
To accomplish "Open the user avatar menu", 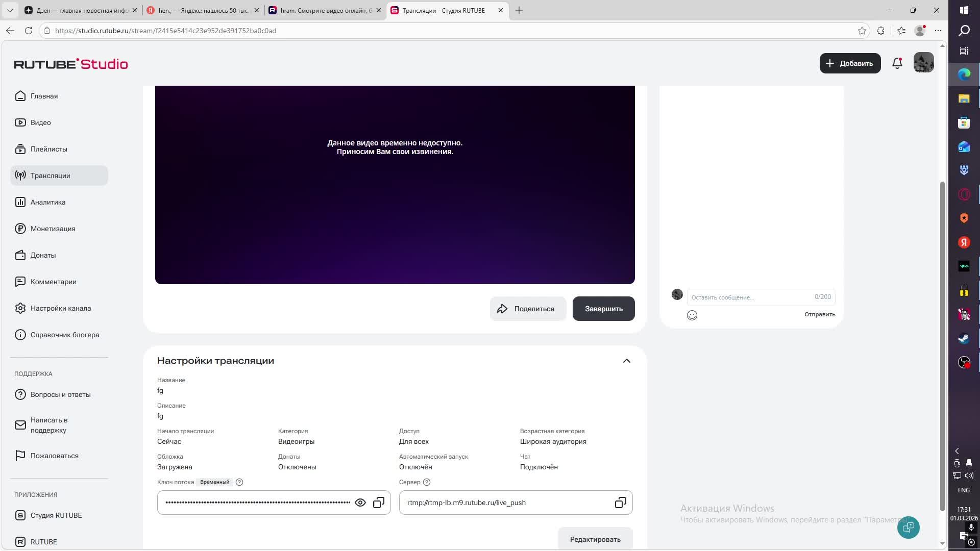I will 923,63.
